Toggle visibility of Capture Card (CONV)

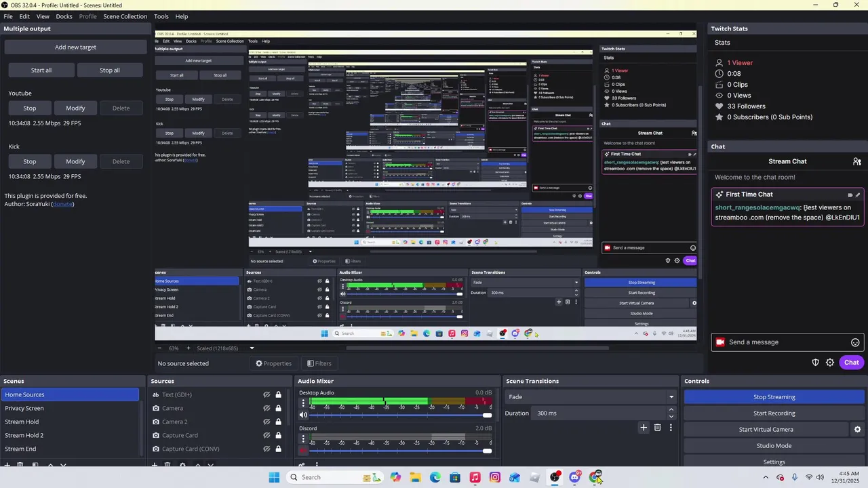pyautogui.click(x=267, y=449)
